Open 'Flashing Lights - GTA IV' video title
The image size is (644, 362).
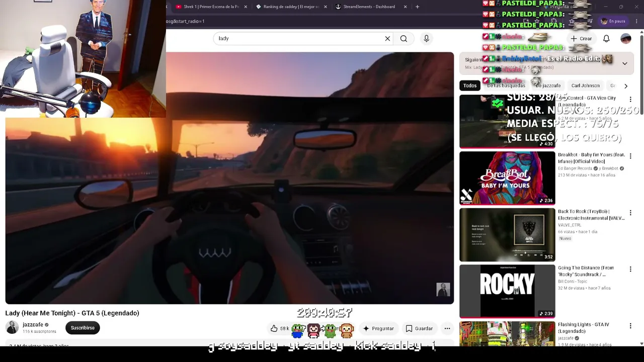pyautogui.click(x=584, y=328)
